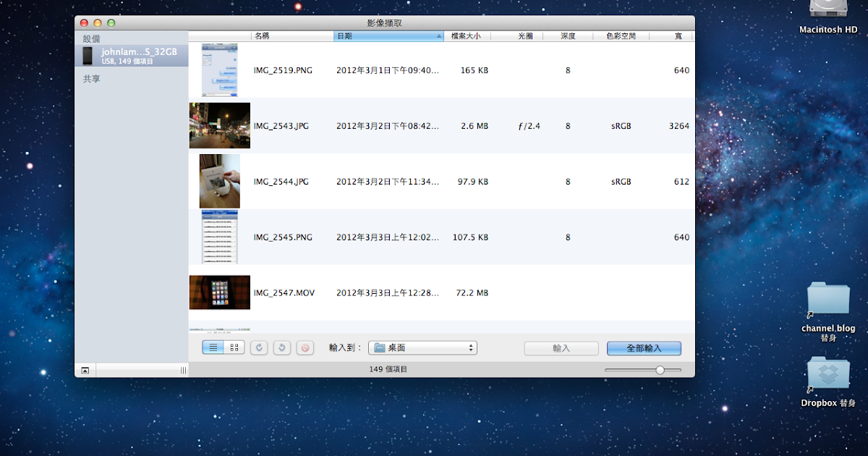Toggle list view mode
Viewport: 868px width, 456px height.
(212, 347)
